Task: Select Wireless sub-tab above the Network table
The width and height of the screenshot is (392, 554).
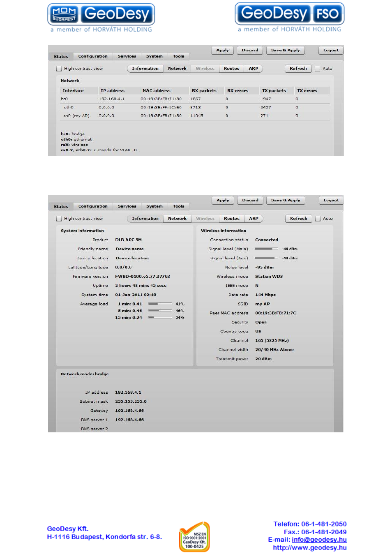Action: tap(205, 69)
